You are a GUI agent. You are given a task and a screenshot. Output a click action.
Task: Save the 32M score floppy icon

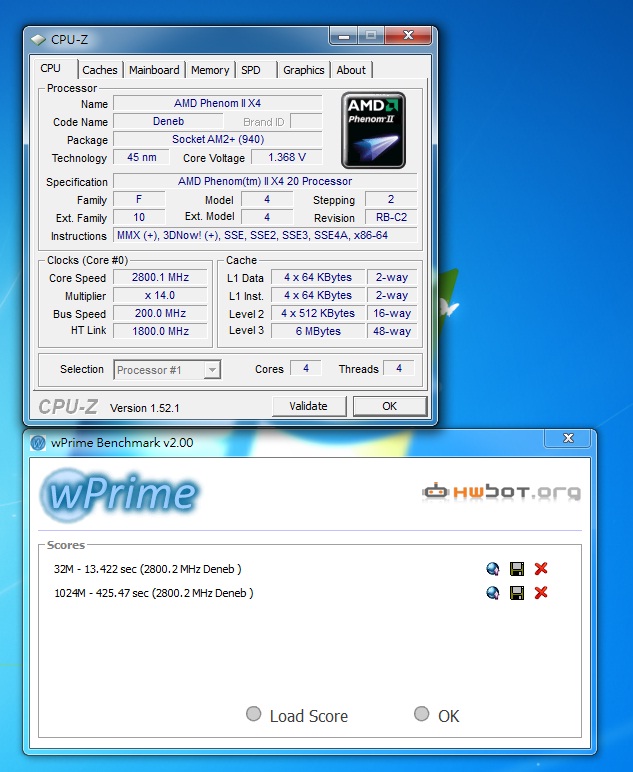click(x=517, y=569)
